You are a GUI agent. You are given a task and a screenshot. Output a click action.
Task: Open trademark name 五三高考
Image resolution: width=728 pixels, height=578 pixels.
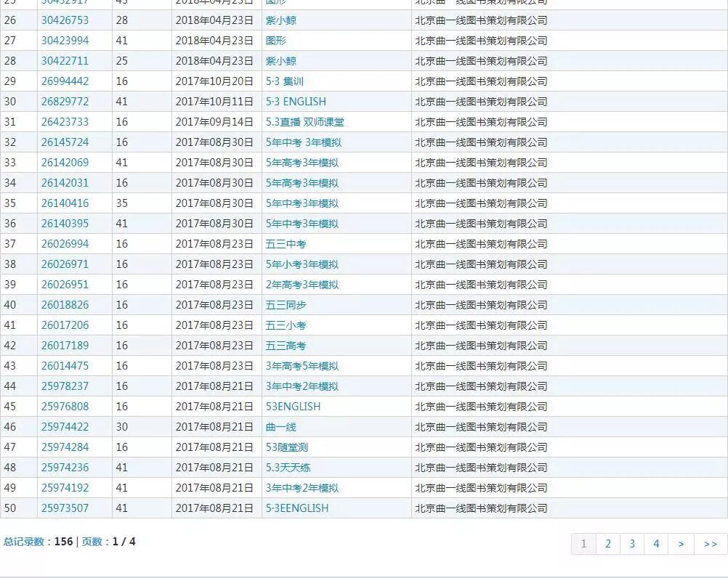point(286,346)
